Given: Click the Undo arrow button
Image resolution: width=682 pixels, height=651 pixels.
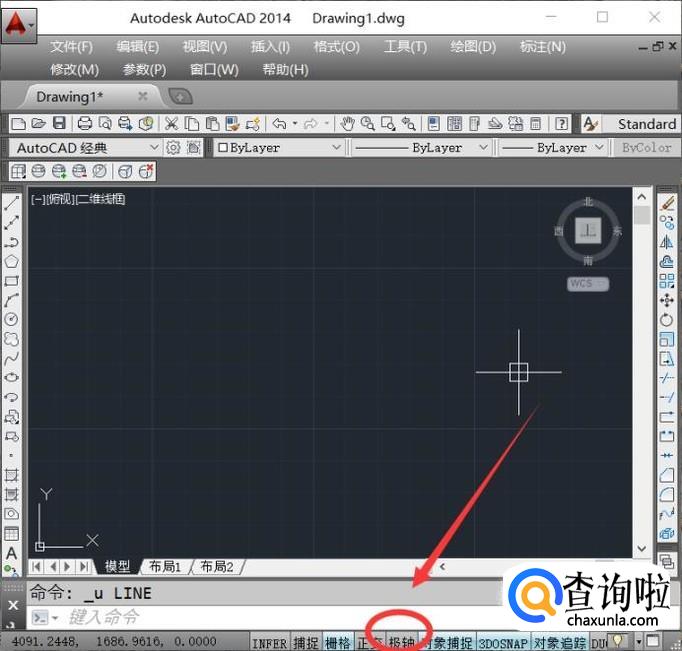Looking at the screenshot, I should (x=279, y=124).
